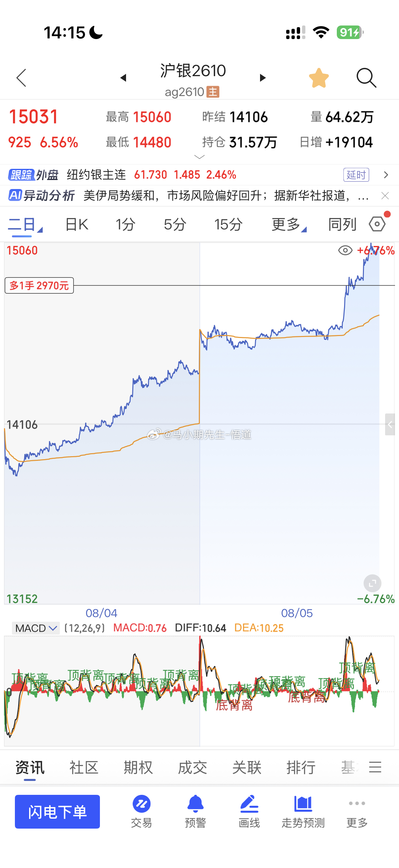Viewport: 399px width, 868px height.
Task: Tap the 闪电下单 quick order button
Action: [x=57, y=811]
